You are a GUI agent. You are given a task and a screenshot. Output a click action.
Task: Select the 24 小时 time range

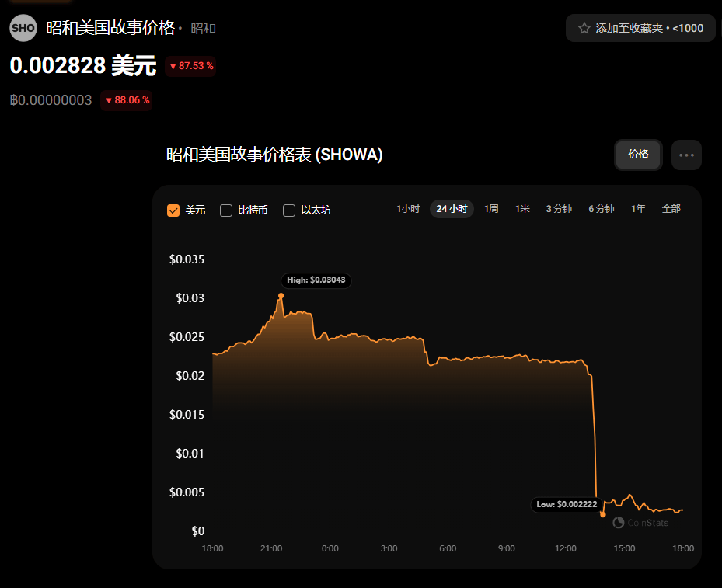click(452, 209)
